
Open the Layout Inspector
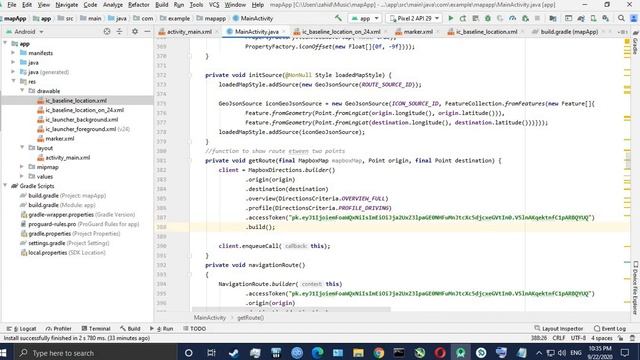[558, 329]
